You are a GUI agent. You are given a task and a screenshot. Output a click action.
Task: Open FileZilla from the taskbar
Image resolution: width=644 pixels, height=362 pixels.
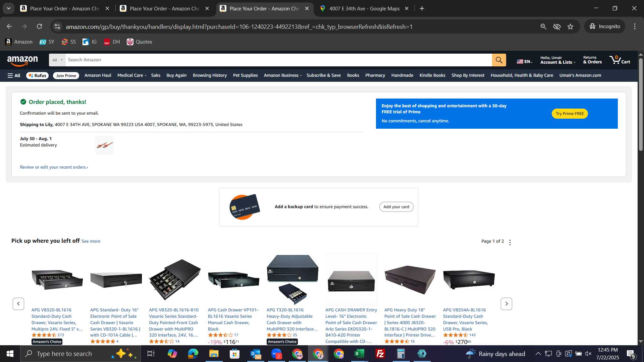[x=380, y=354]
